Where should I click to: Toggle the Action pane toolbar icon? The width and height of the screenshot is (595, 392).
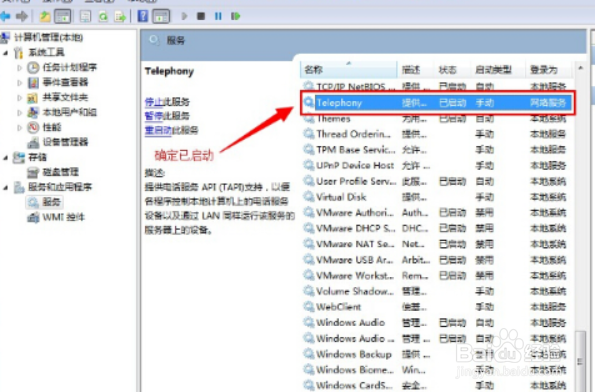click(x=161, y=16)
